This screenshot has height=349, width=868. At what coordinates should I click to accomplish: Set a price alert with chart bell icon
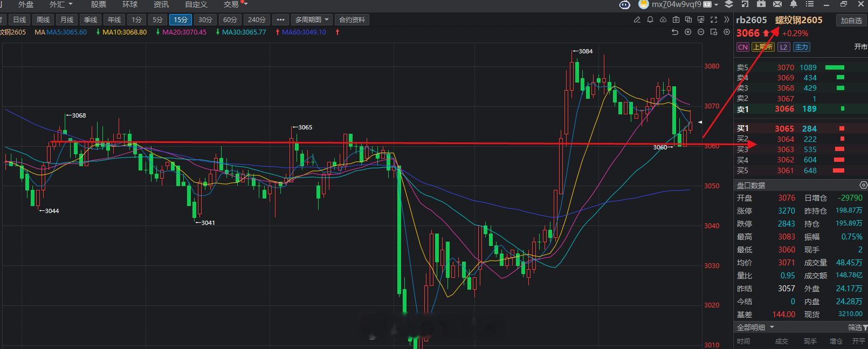tap(650, 19)
